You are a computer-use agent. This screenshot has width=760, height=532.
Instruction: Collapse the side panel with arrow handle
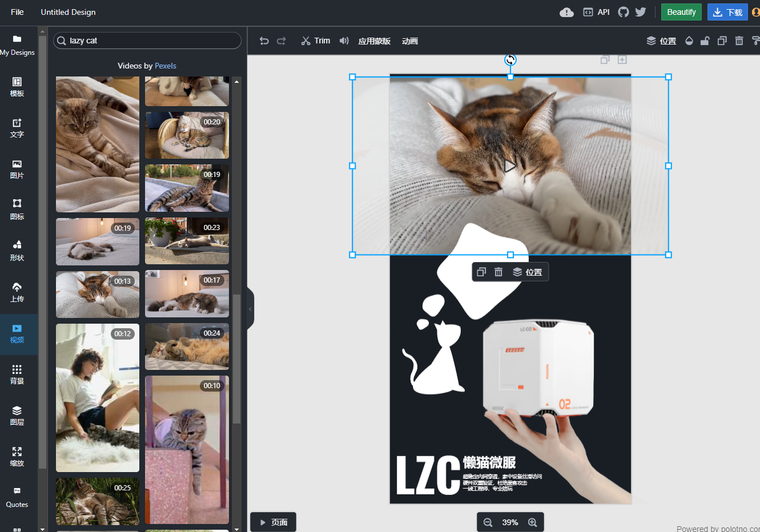coord(250,309)
